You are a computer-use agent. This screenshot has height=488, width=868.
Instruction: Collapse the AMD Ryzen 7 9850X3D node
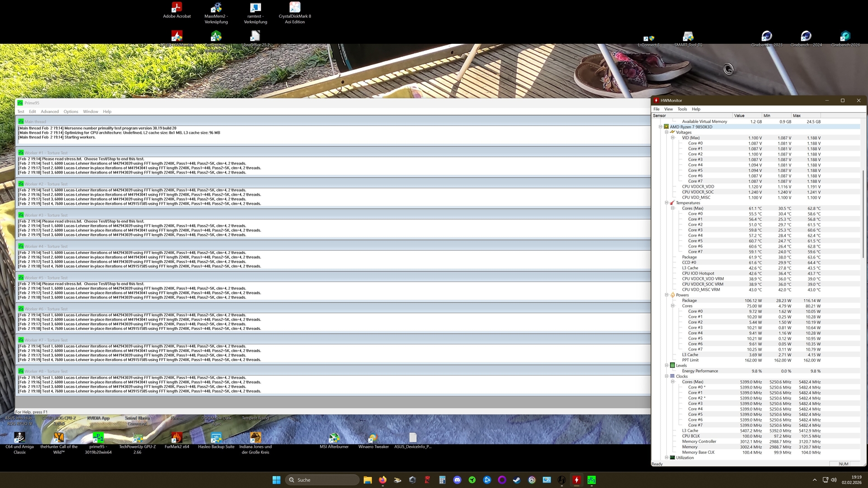pos(660,127)
